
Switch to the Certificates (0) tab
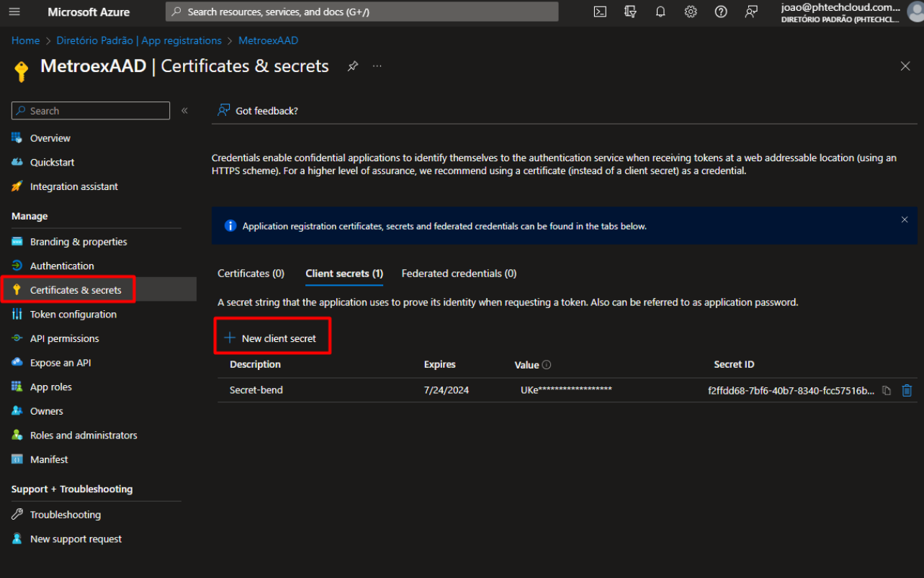251,274
